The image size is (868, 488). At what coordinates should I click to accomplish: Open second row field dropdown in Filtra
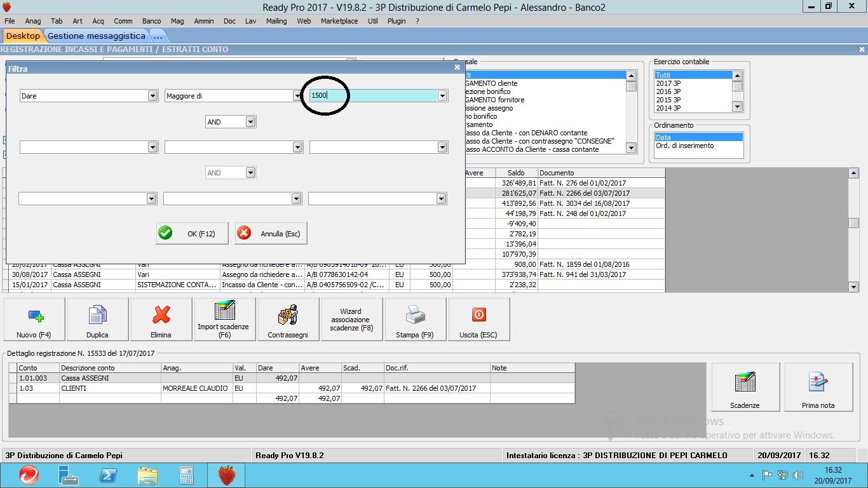pyautogui.click(x=153, y=147)
